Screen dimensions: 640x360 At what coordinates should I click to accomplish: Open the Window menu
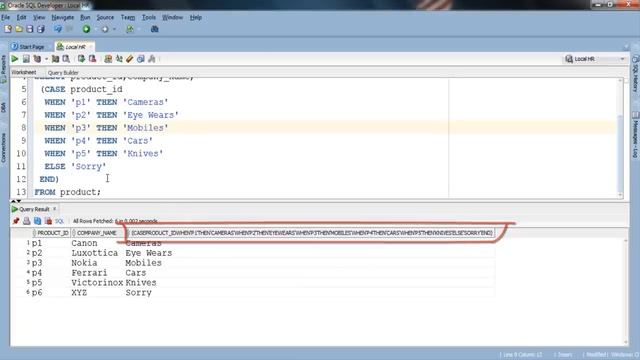point(172,18)
